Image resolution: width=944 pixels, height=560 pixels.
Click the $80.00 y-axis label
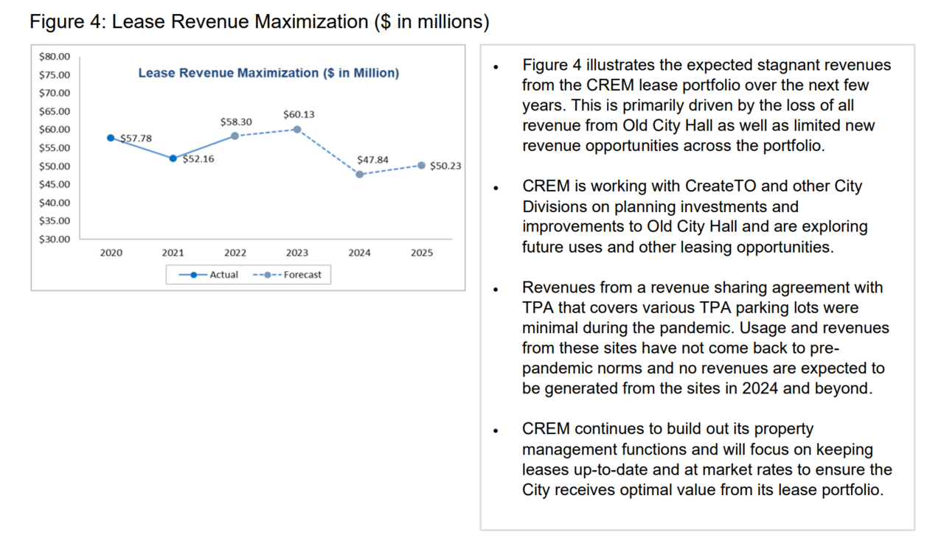tap(55, 57)
